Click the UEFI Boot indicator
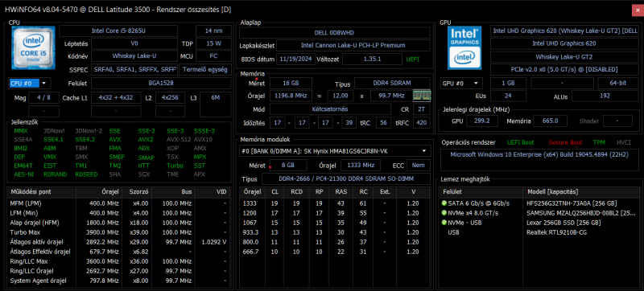 (520, 142)
